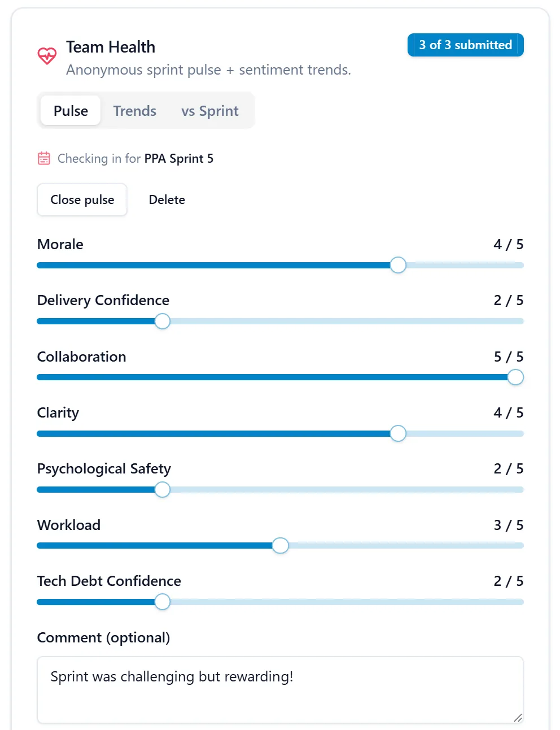Click the 'Collaboration' label
Image resolution: width=560 pixels, height=730 pixels.
pyautogui.click(x=82, y=357)
